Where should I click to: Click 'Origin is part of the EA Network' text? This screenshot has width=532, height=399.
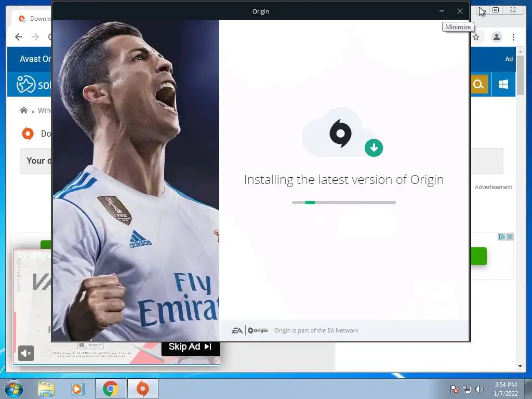click(316, 330)
